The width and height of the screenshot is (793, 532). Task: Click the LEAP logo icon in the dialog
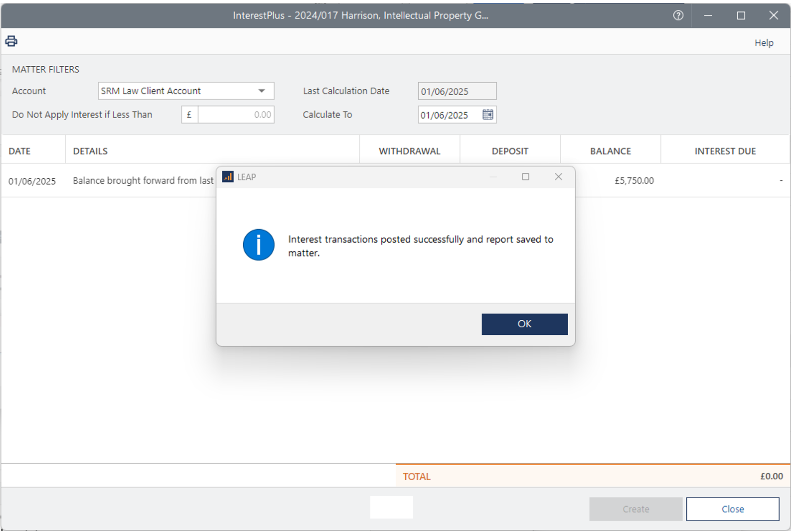228,177
